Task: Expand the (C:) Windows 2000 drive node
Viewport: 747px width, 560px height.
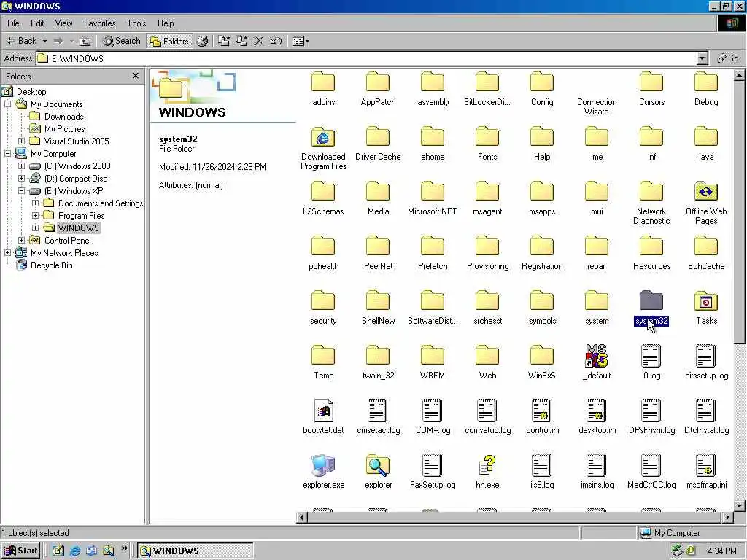Action: [21, 166]
